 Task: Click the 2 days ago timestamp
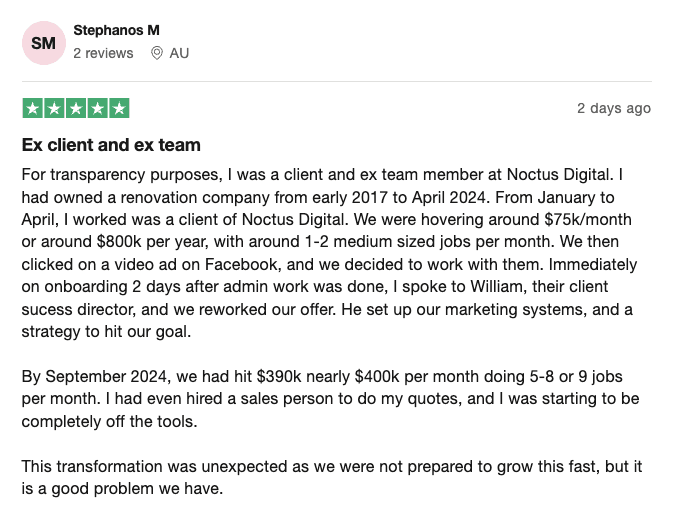614,108
